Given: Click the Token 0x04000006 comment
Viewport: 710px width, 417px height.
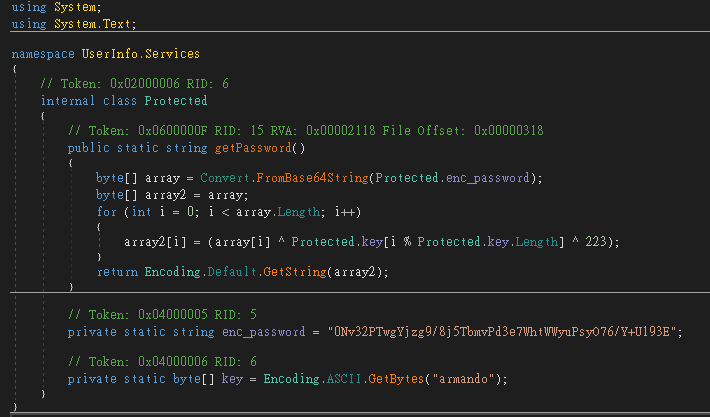Looking at the screenshot, I should tap(163, 362).
